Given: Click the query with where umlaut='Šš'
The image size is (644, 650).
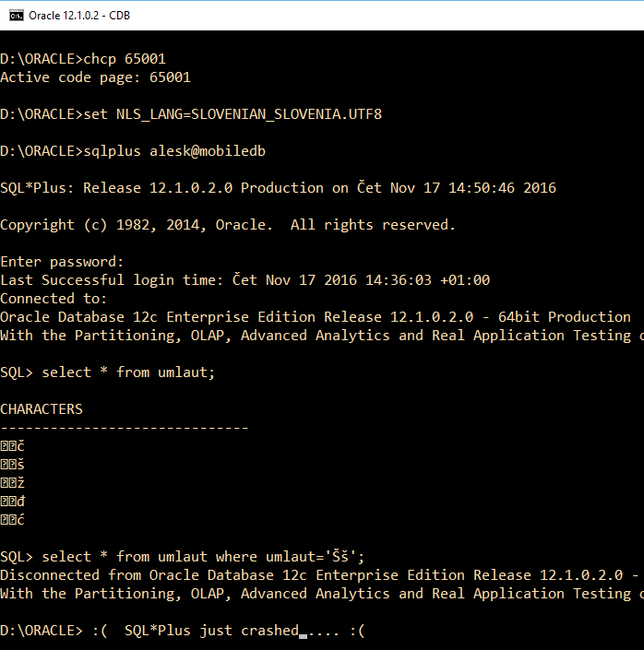Looking at the screenshot, I should coord(183,557).
